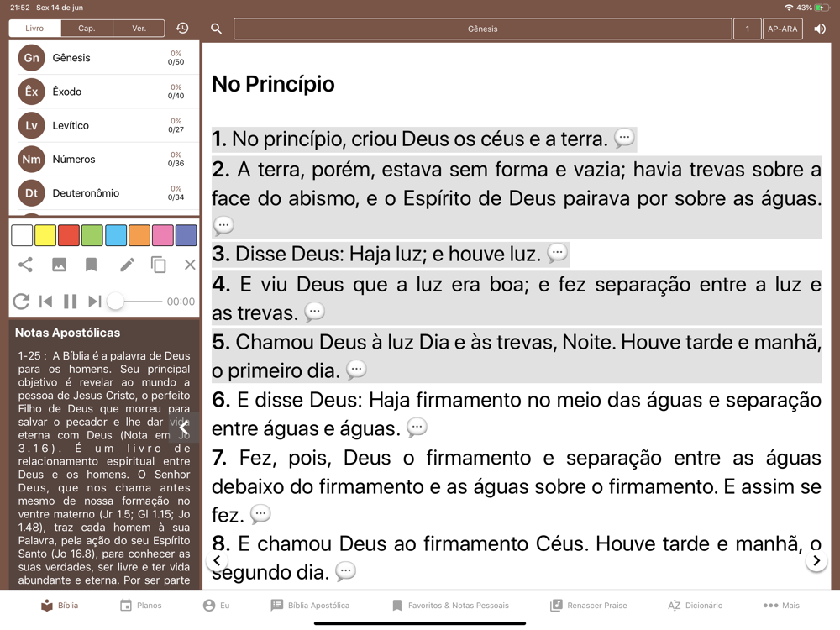
Task: Tap the Notas Apostólicas heading
Action: coord(67,333)
